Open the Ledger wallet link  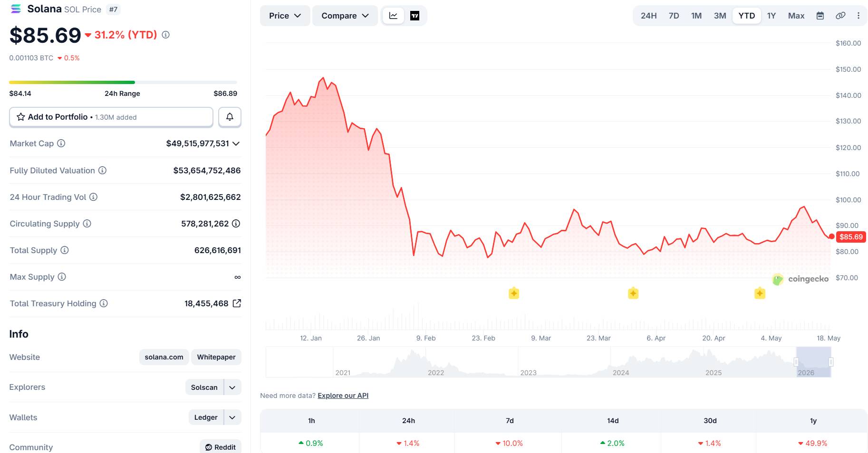[x=206, y=417]
